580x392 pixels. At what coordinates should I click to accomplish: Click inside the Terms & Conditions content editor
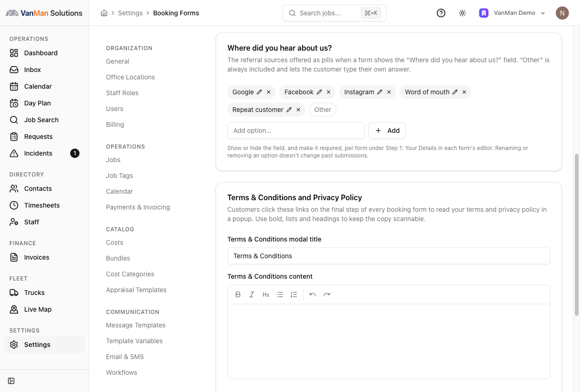[x=389, y=341]
